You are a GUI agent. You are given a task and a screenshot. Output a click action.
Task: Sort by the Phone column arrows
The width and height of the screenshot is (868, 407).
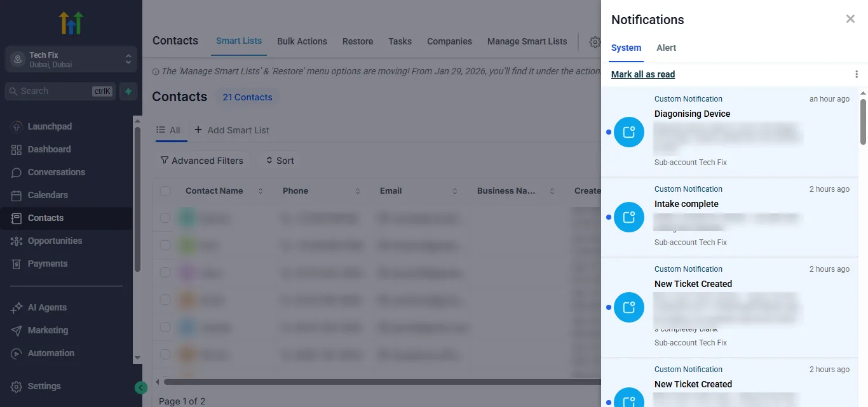(358, 191)
